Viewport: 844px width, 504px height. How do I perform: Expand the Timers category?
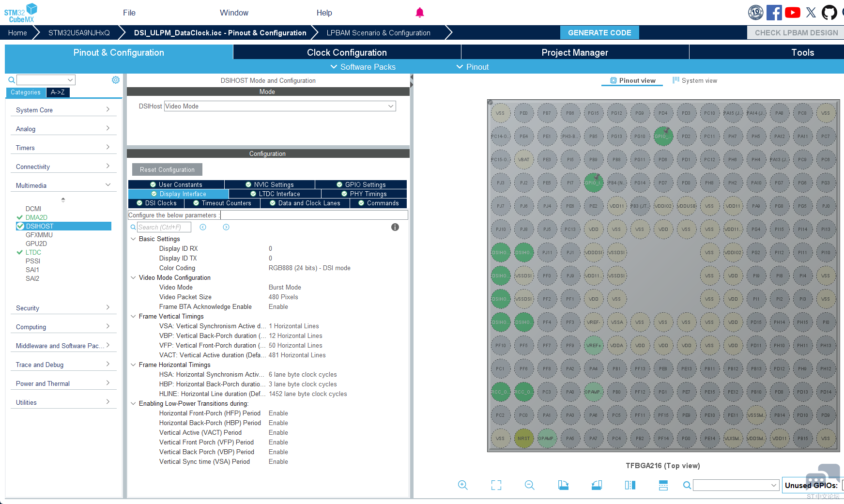tap(63, 148)
